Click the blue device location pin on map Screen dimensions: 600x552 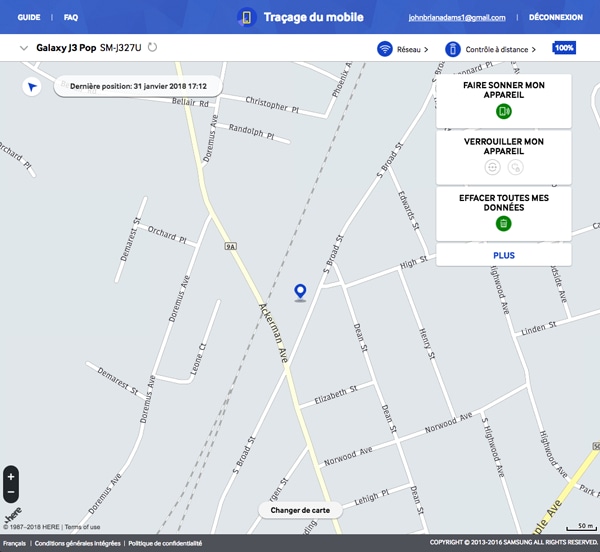coord(300,293)
